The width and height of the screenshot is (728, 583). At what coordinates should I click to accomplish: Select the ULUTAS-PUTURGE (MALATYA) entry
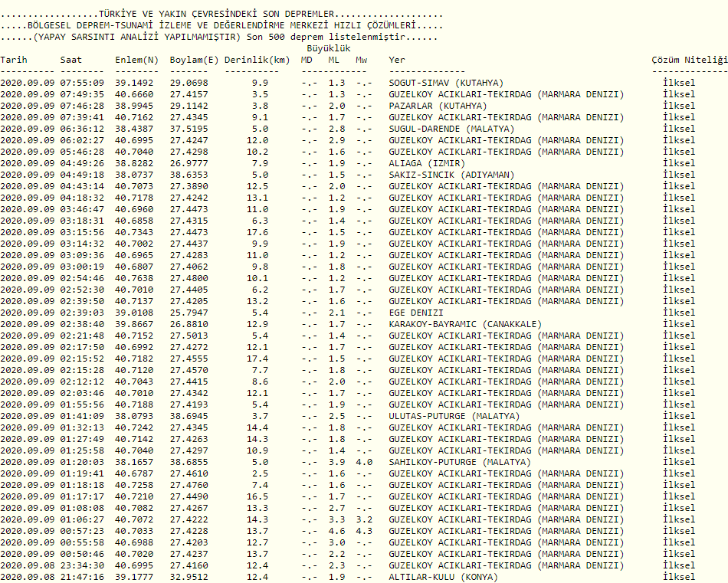[x=454, y=416]
